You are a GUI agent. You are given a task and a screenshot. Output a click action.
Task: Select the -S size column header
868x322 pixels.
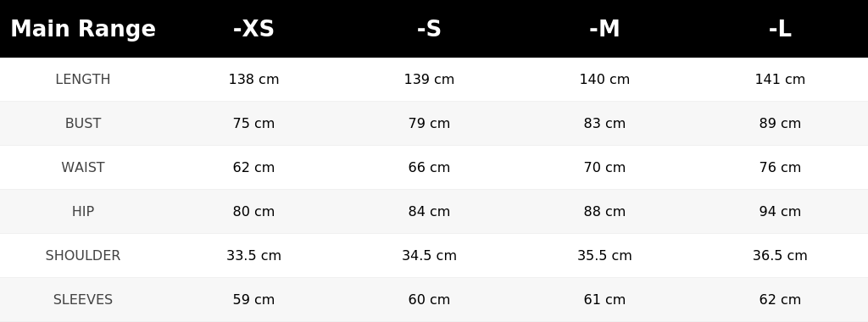429,29
